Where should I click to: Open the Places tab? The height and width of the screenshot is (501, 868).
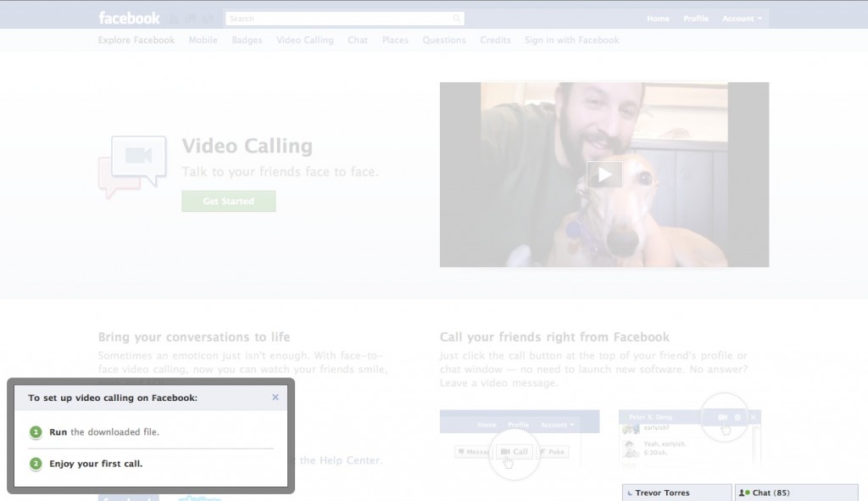395,40
